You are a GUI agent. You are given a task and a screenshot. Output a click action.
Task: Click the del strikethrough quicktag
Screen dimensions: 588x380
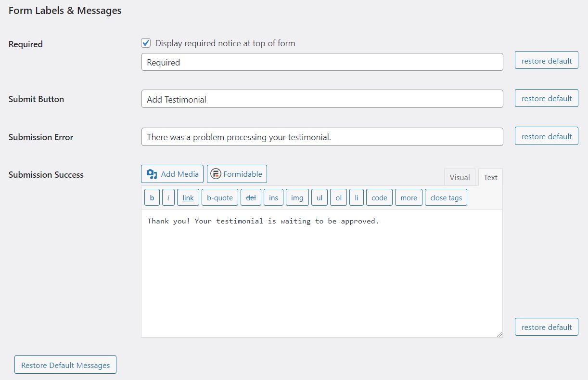(x=251, y=197)
